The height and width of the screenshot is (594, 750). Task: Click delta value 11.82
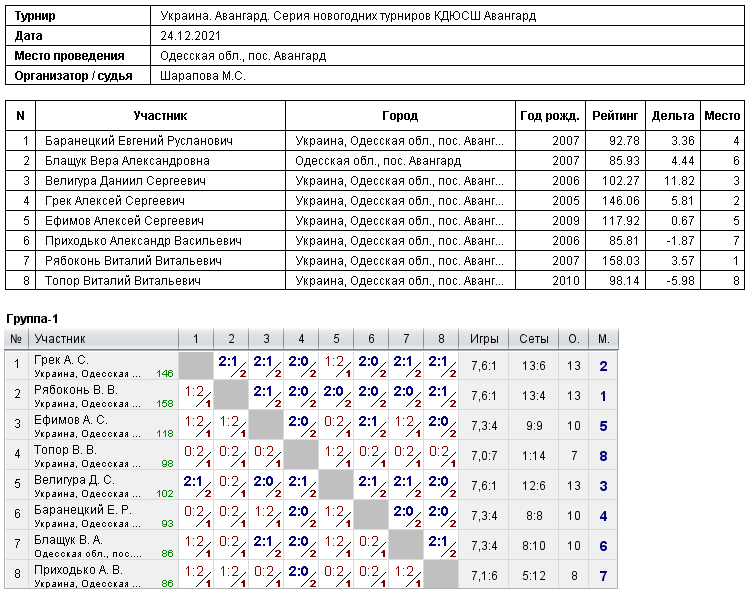click(x=679, y=181)
